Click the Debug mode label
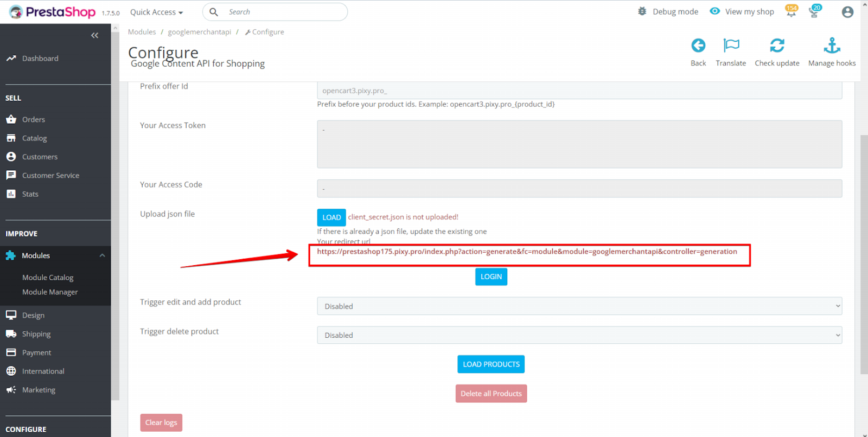The width and height of the screenshot is (868, 437). pyautogui.click(x=675, y=12)
